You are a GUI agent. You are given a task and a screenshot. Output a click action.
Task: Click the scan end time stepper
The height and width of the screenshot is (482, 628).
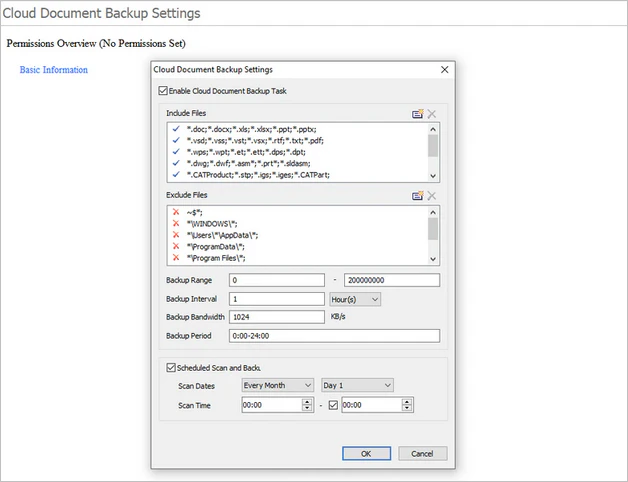pos(407,405)
